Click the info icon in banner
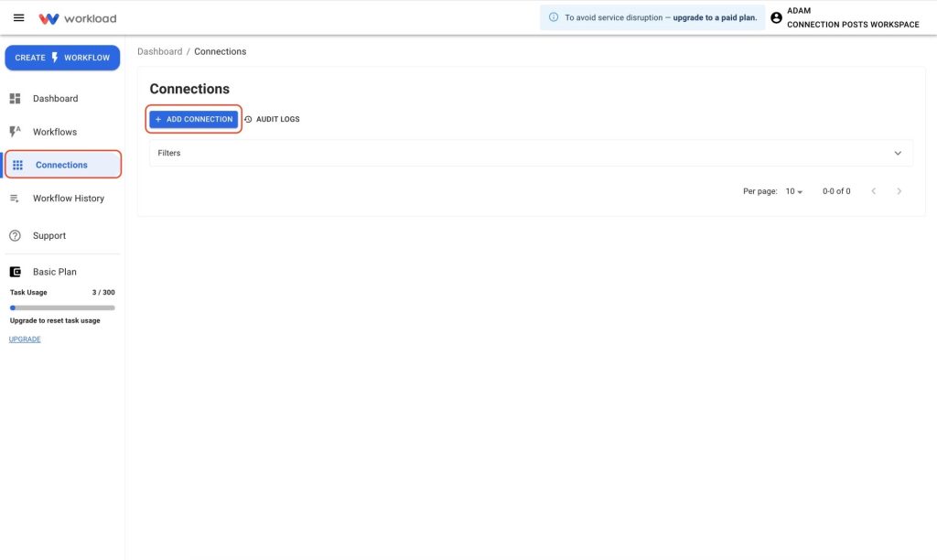This screenshot has height=560, width=937. click(x=554, y=17)
